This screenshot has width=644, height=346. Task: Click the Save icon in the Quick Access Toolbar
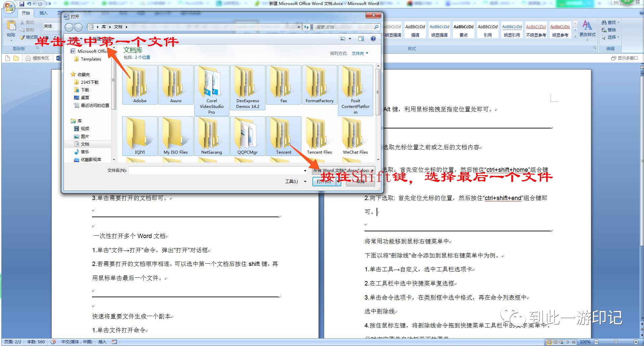click(x=22, y=4)
